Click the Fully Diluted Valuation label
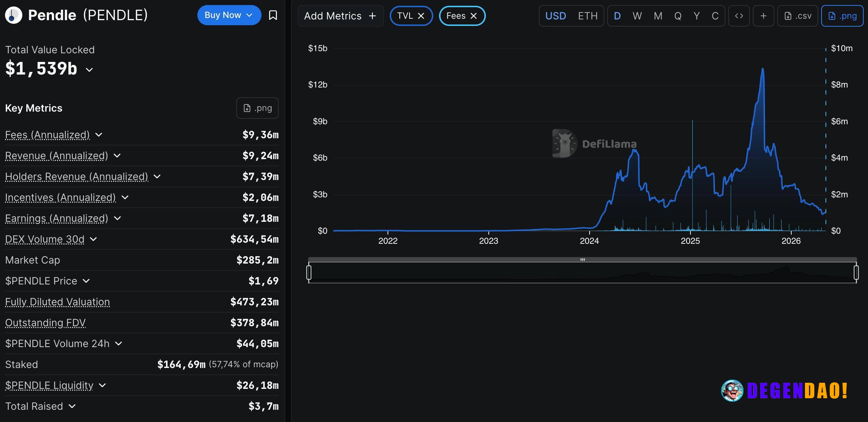This screenshot has height=422, width=868. click(x=58, y=302)
